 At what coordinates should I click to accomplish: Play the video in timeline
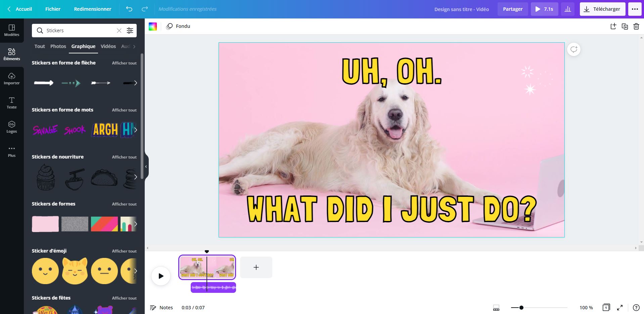pos(161,276)
